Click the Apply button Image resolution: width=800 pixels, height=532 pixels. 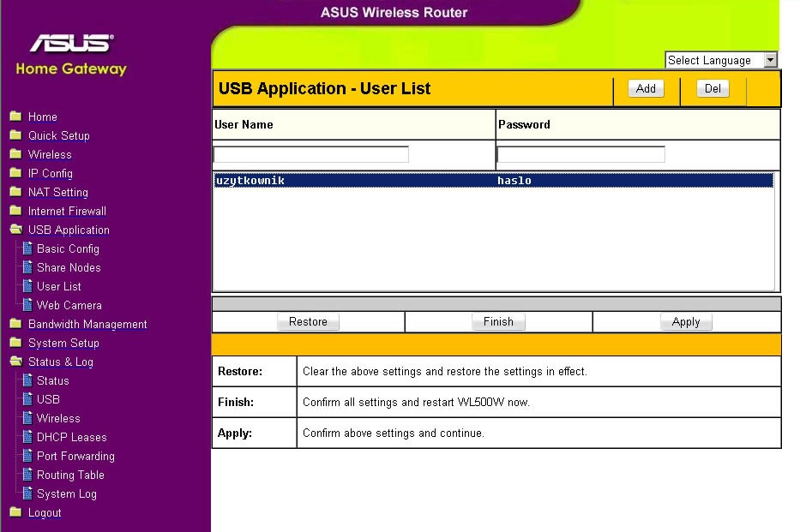point(686,321)
